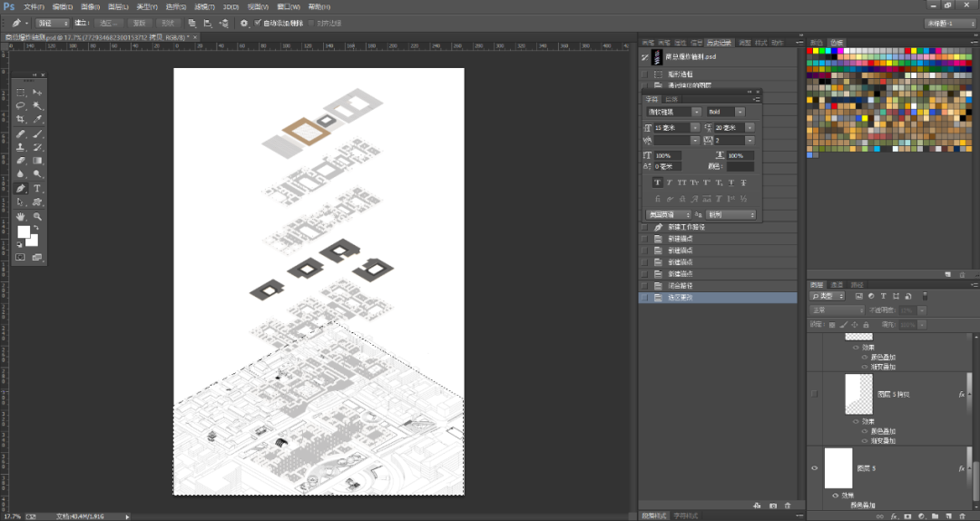Select the Rectangular Marquee tool
980x521 pixels.
pyautogui.click(x=21, y=93)
